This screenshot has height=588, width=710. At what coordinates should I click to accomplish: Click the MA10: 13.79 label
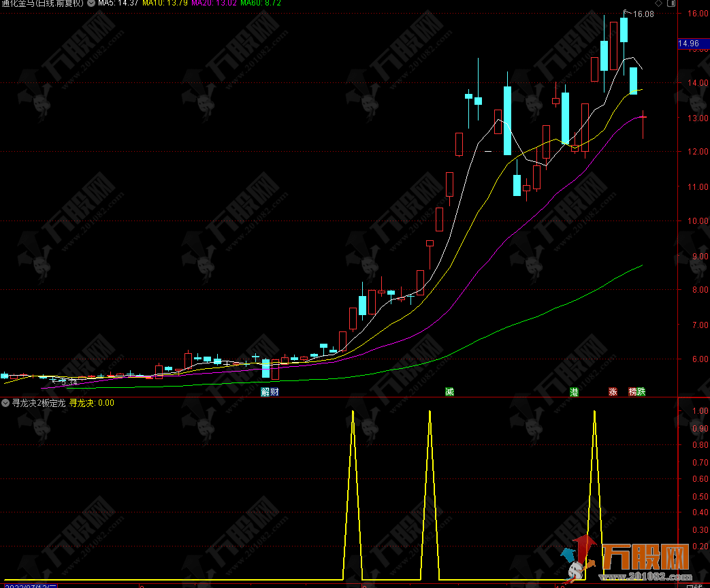point(165,3)
